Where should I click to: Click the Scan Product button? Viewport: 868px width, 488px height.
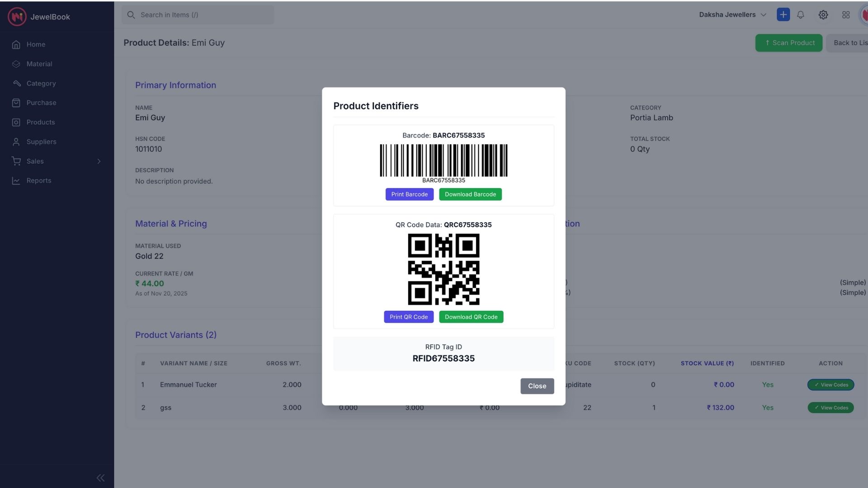(x=789, y=43)
